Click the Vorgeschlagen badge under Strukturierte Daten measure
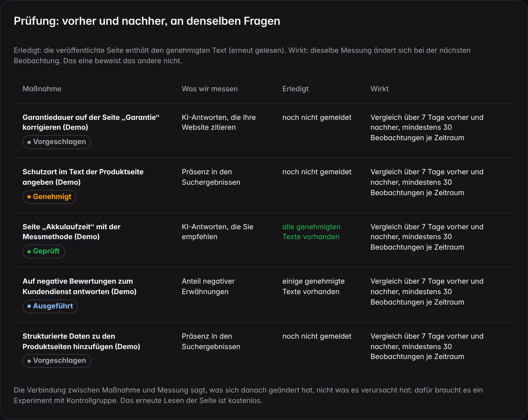 (57, 361)
